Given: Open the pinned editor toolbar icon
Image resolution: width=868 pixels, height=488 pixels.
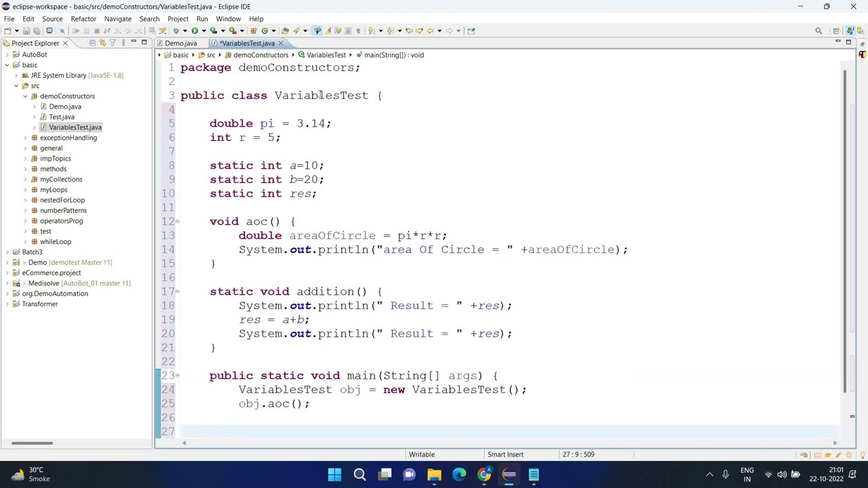Looking at the screenshot, I should point(471,30).
